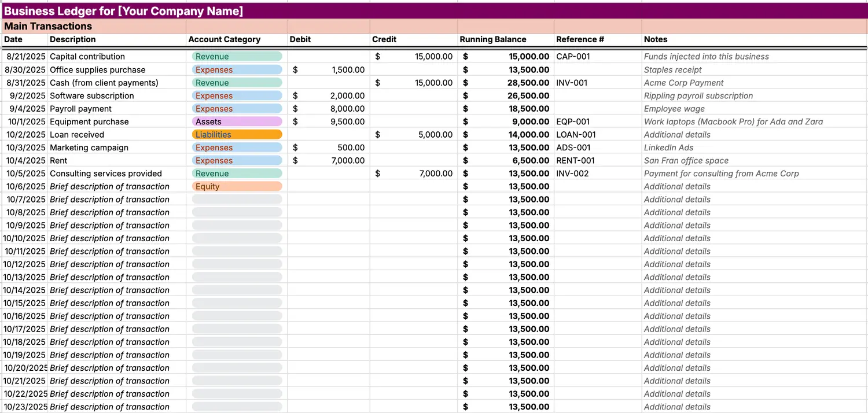
Task: Select the Staples receipt note
Action: pos(755,69)
